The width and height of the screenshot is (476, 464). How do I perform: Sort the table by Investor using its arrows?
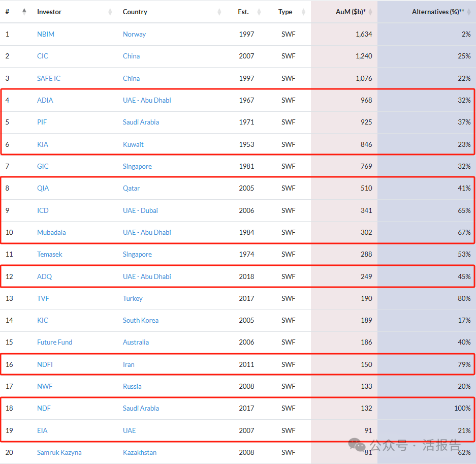(110, 12)
